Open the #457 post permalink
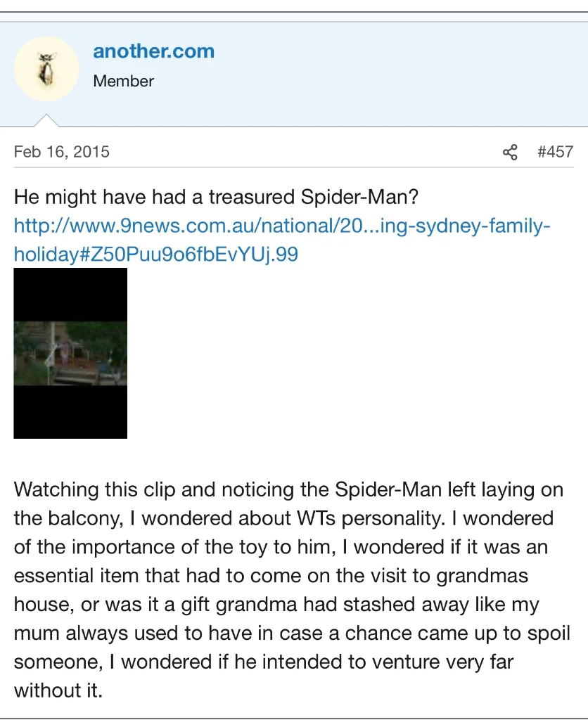The height and width of the screenshot is (720, 588). pyautogui.click(x=555, y=152)
